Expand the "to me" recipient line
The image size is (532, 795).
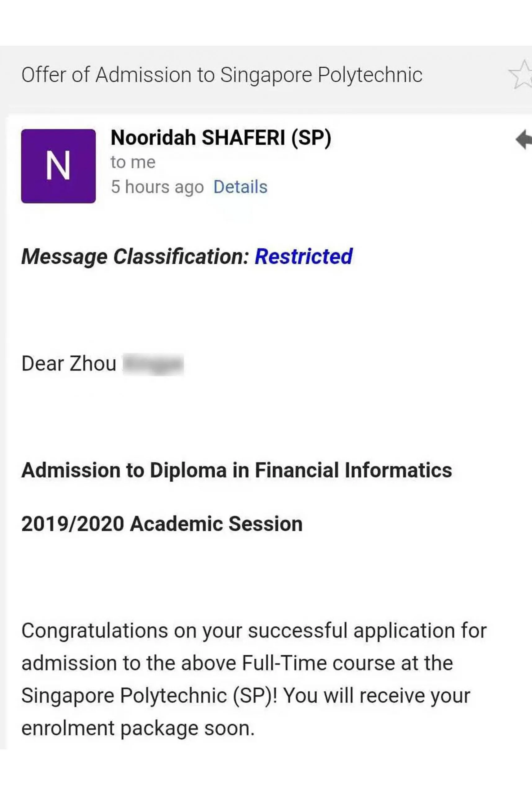coord(133,162)
